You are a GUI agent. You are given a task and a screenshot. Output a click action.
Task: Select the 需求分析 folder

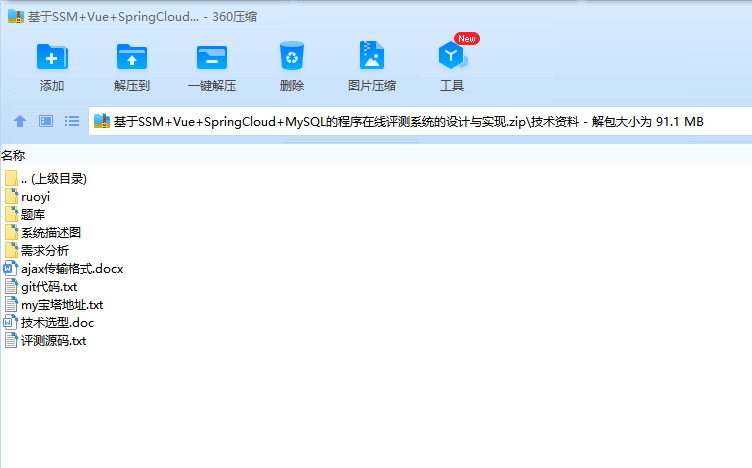pos(37,250)
